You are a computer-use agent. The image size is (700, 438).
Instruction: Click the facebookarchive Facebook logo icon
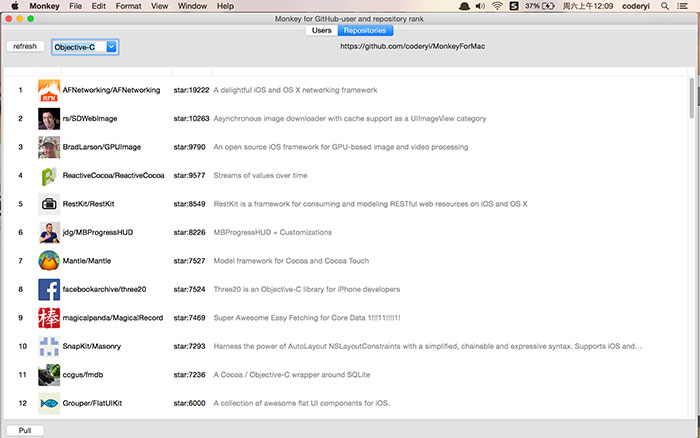click(x=49, y=290)
